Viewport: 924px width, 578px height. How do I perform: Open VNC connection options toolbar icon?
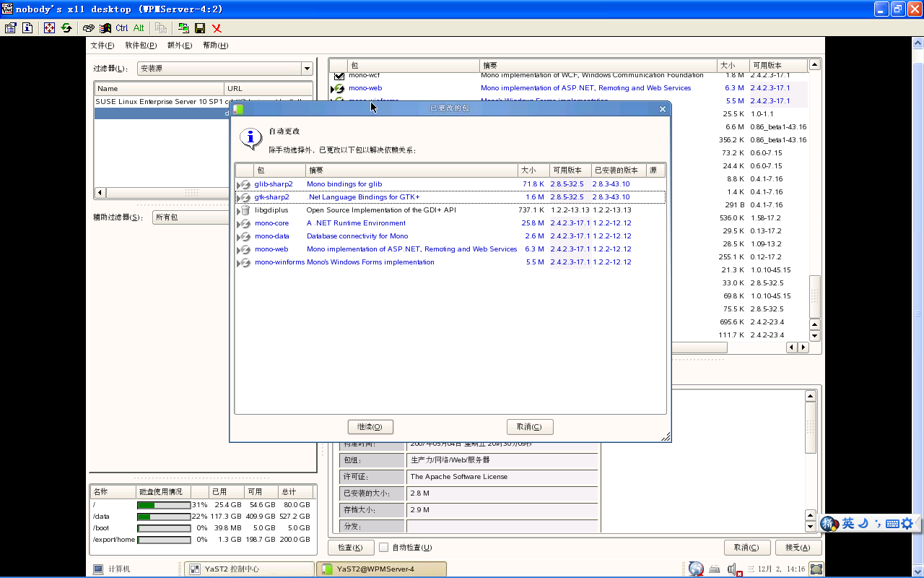10,27
